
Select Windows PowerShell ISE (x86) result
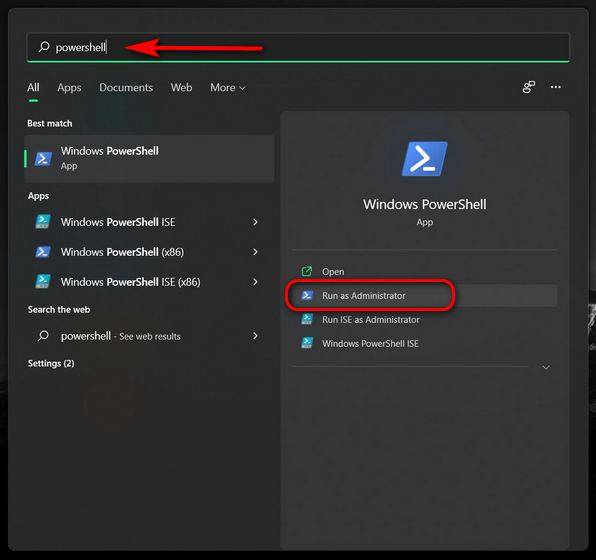tap(149, 282)
